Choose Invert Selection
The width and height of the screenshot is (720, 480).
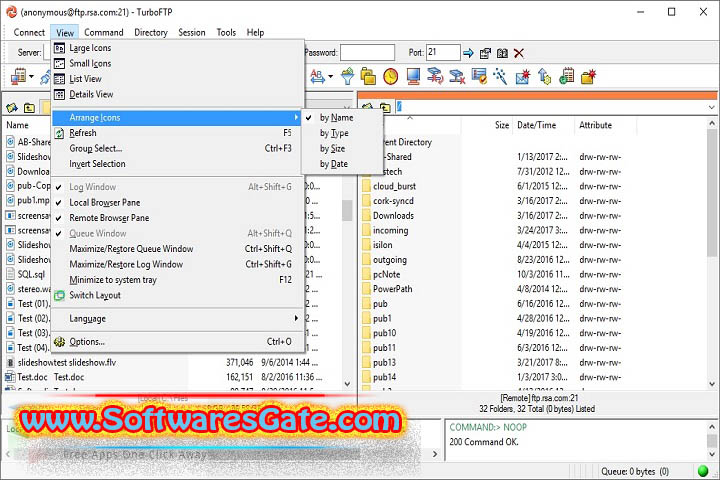[177, 164]
